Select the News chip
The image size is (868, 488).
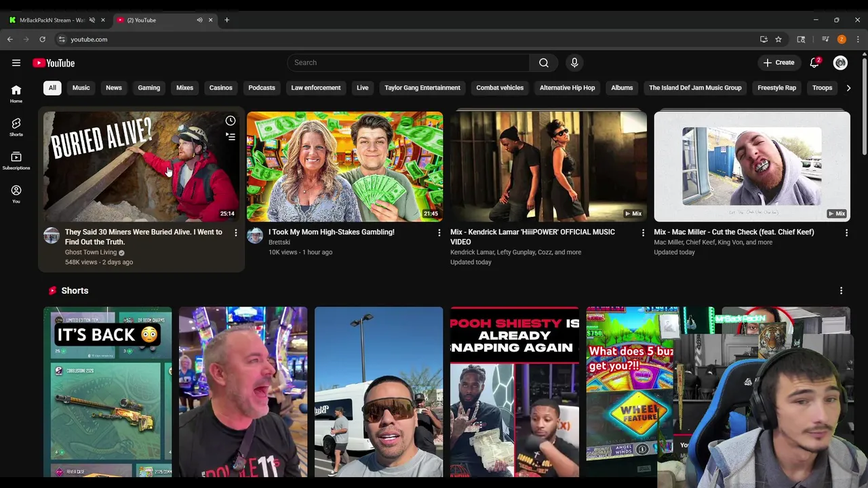114,87
